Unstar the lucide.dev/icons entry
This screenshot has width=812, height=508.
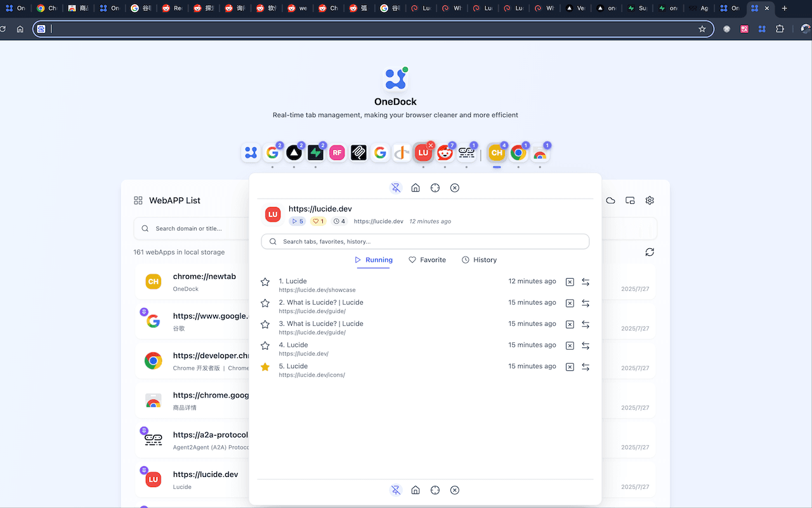pyautogui.click(x=265, y=366)
